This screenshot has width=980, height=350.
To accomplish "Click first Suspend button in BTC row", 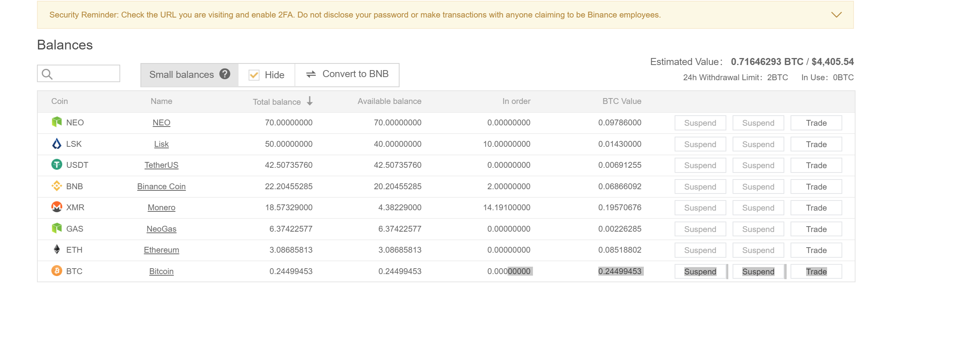I will [700, 272].
